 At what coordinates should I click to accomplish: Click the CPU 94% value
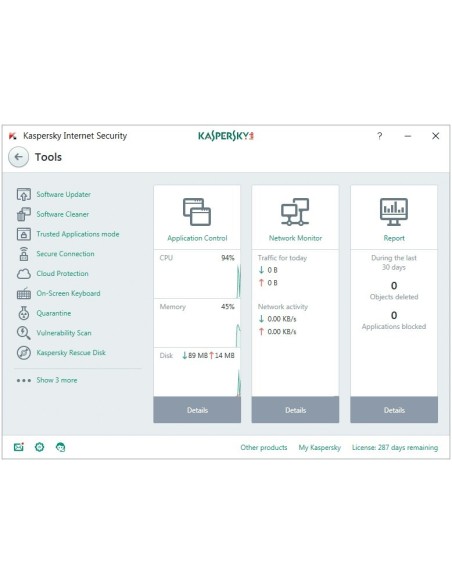pyautogui.click(x=227, y=258)
